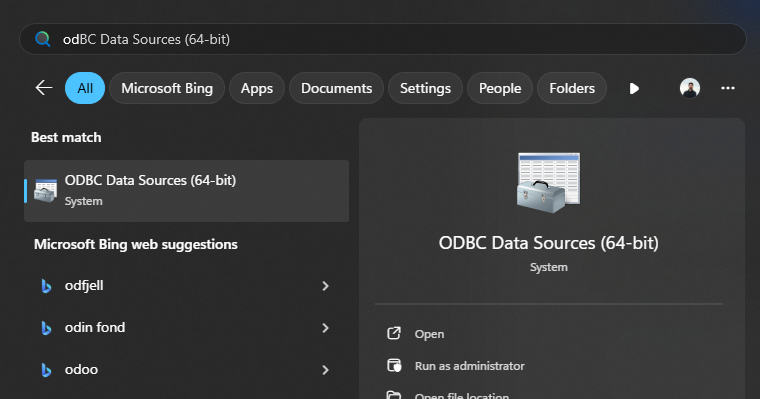Expand the odin fond suggestion chevron

click(325, 328)
